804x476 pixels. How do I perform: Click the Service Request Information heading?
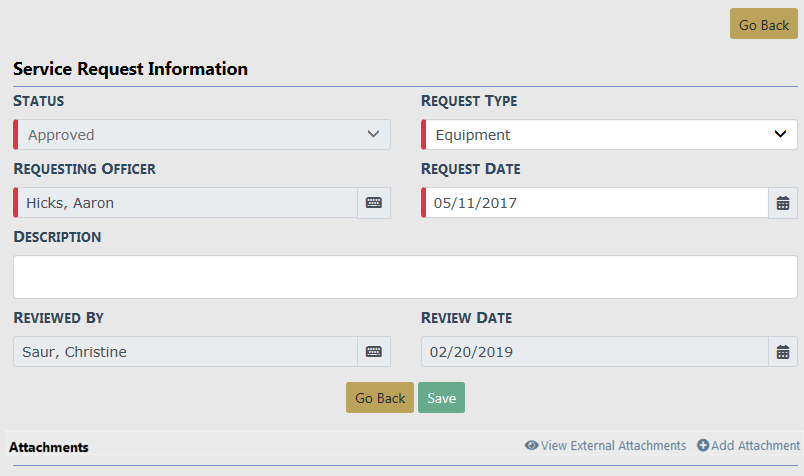click(130, 70)
